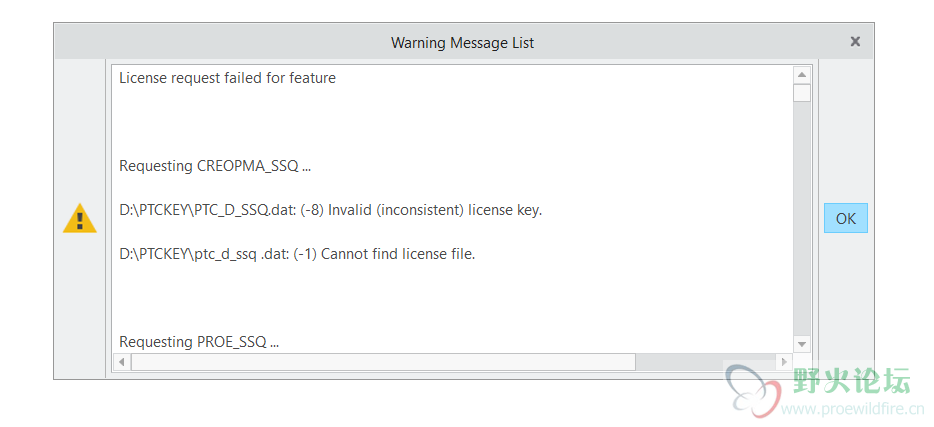Select the 'Cannot find license file' line
Image resolution: width=934 pixels, height=427 pixels.
(297, 254)
